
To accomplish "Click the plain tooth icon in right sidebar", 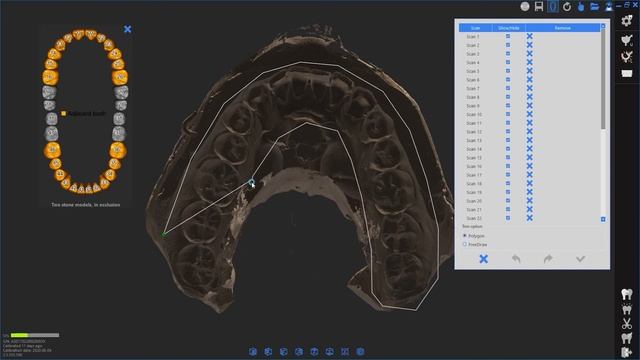I will (x=627, y=294).
